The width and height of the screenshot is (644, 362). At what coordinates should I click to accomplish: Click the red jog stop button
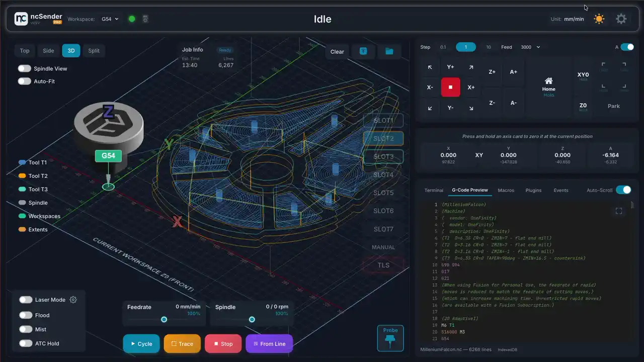(450, 87)
